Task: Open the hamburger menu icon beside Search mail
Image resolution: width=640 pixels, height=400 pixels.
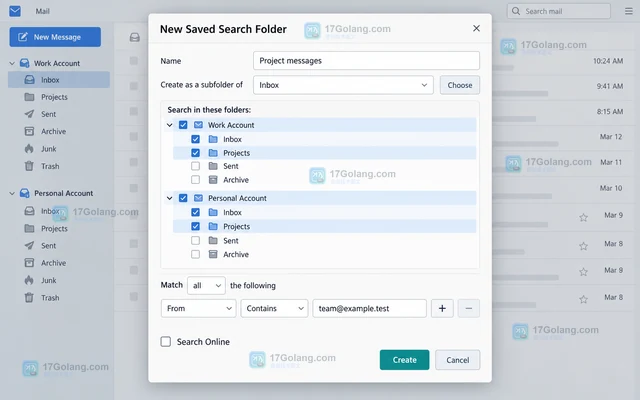Action: [629, 11]
